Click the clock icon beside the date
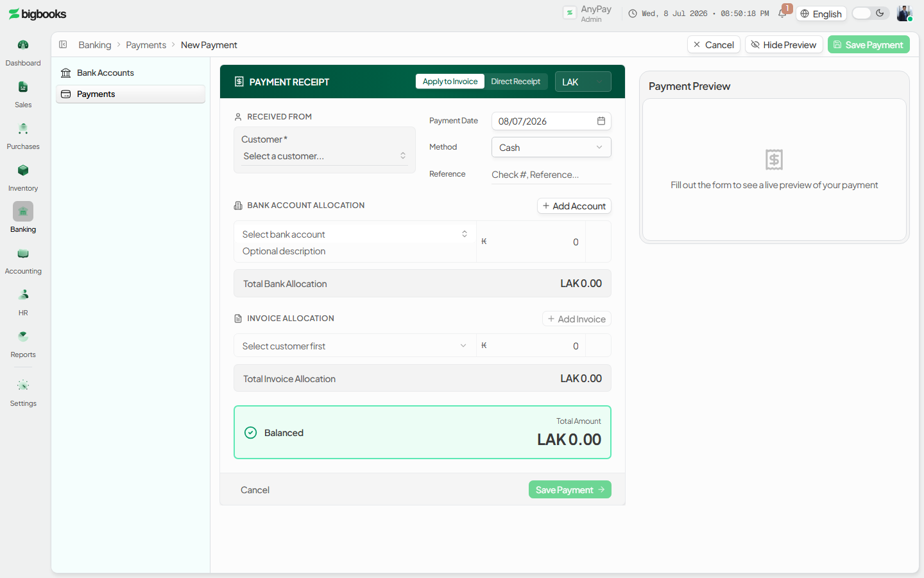The width and height of the screenshot is (924, 578). tap(633, 13)
